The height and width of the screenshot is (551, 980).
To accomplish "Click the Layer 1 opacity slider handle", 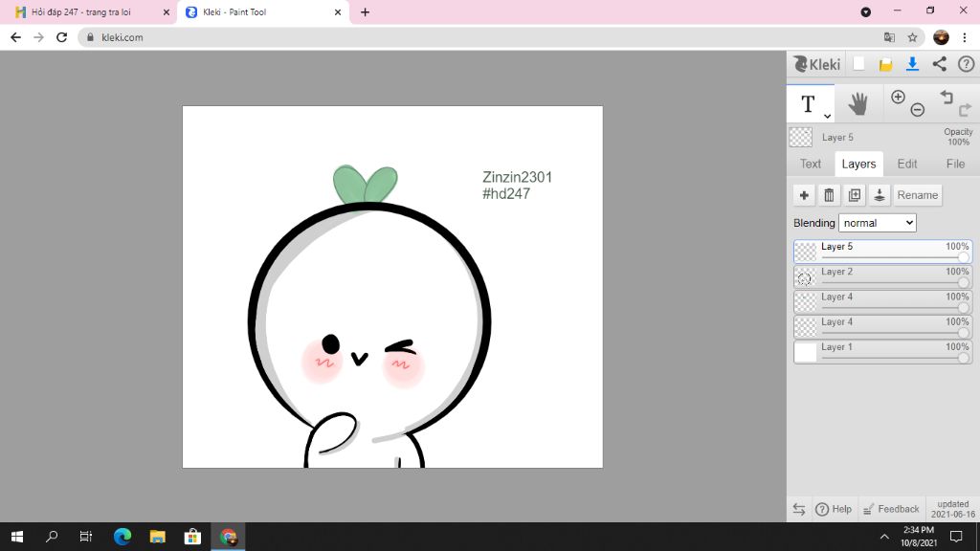I will coord(963,358).
